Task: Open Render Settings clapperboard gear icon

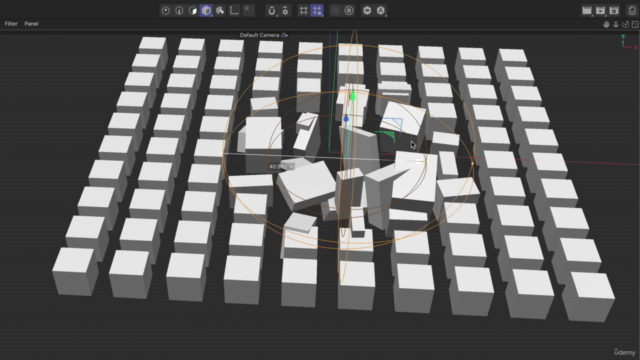Action: point(614,11)
